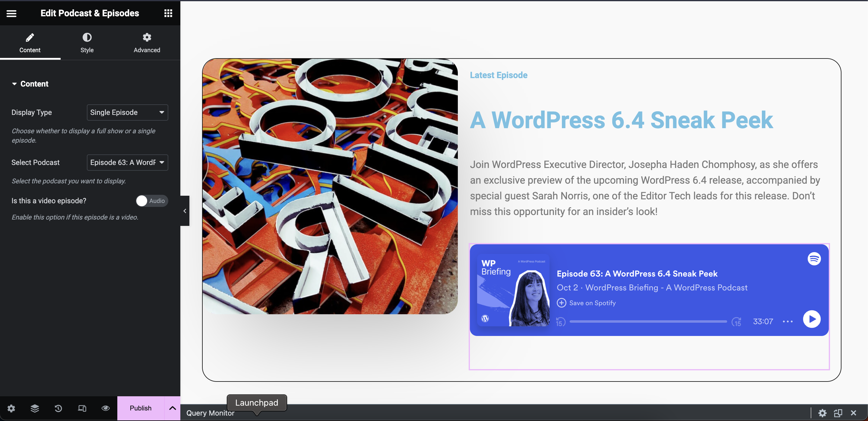Seek along the episode progress bar

pos(648,322)
